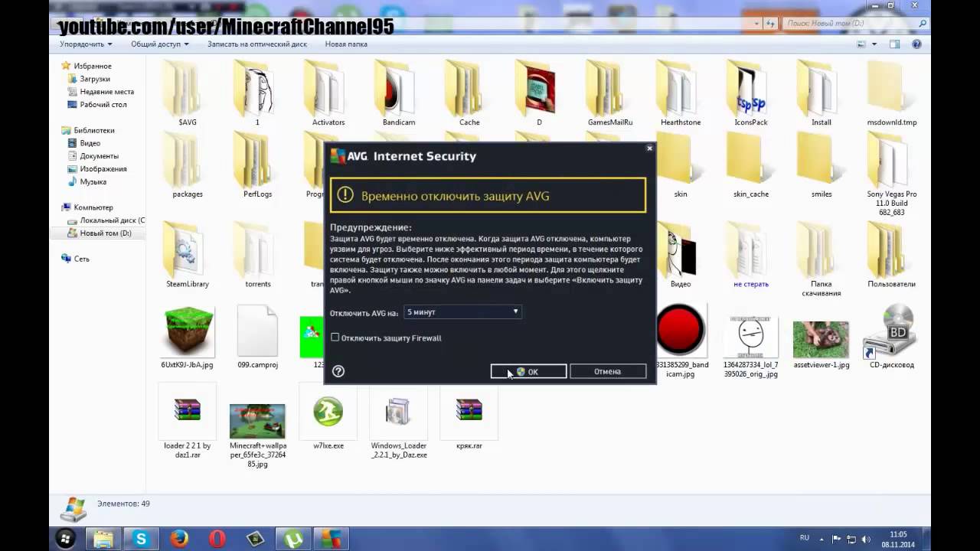Select the Sony Vegas Pro 11.0 folder
This screenshot has width=980, height=551.
[892, 174]
